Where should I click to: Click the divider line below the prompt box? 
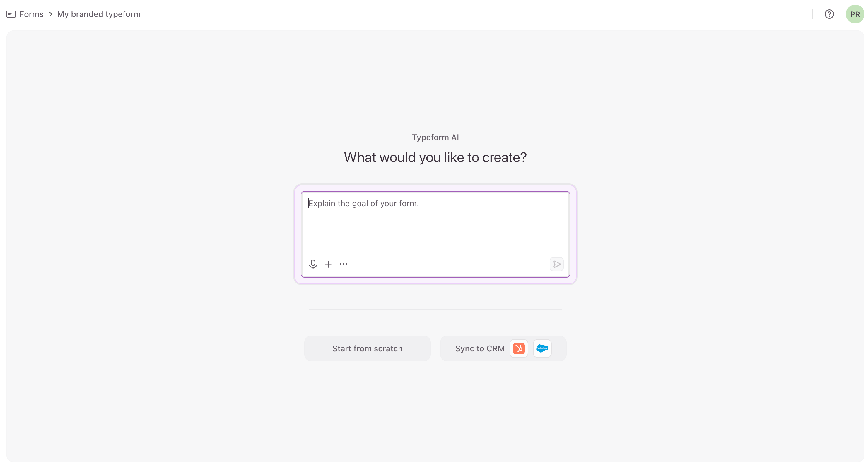[x=435, y=309]
